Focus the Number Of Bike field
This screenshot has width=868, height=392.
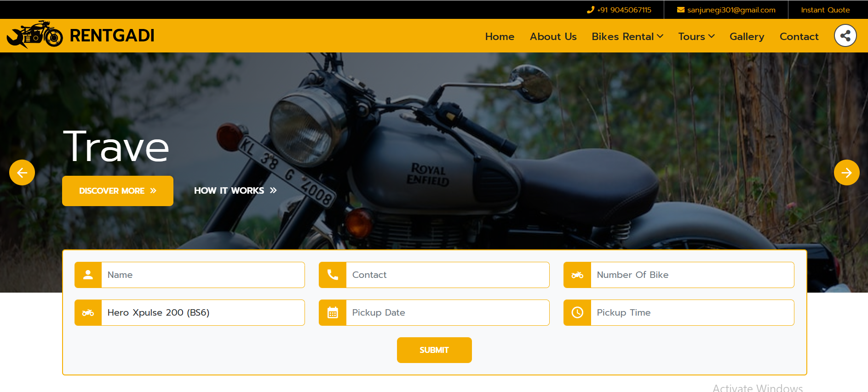692,275
